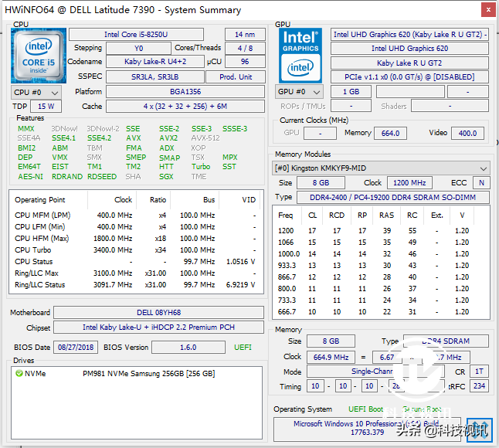499x448 pixels.
Task: Click the green UEFI label beside BIOS Version
Action: tap(243, 348)
